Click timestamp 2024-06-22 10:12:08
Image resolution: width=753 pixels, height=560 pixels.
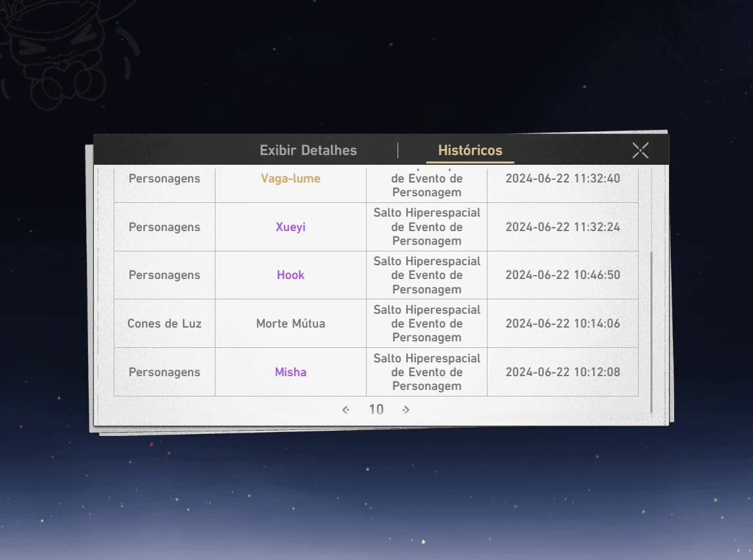(563, 372)
